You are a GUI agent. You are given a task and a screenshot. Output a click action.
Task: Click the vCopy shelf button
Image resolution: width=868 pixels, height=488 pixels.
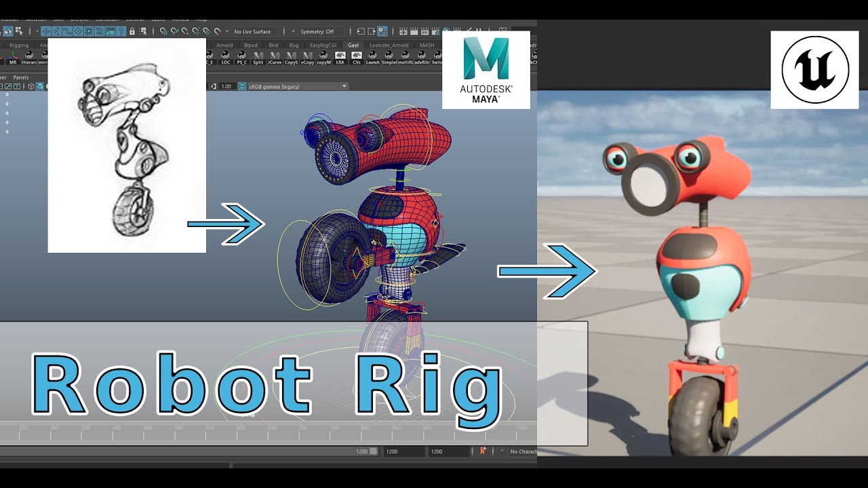307,58
